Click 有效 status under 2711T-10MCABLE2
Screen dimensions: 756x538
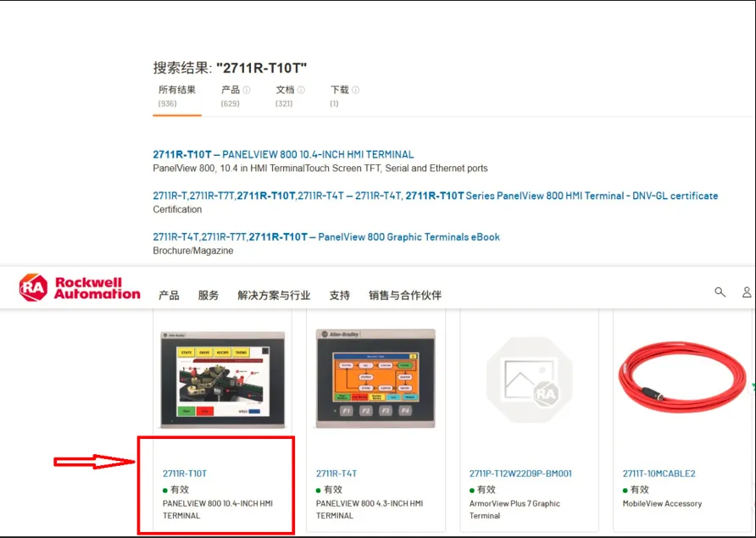(x=636, y=490)
